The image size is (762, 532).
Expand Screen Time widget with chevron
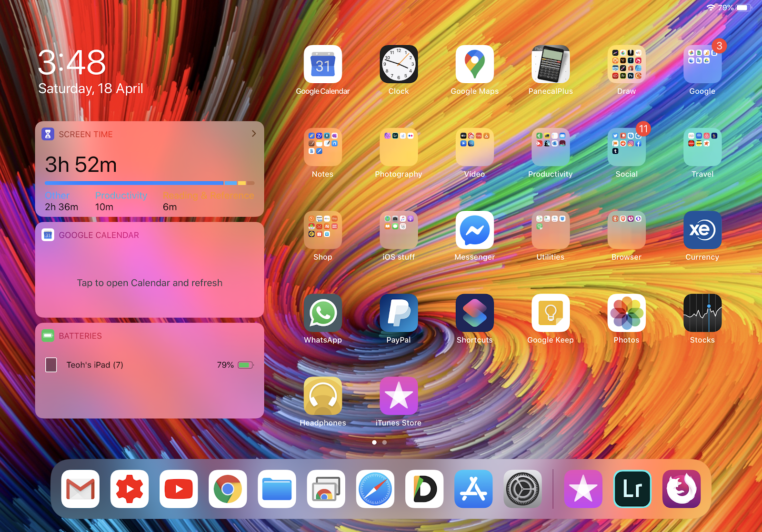click(254, 134)
